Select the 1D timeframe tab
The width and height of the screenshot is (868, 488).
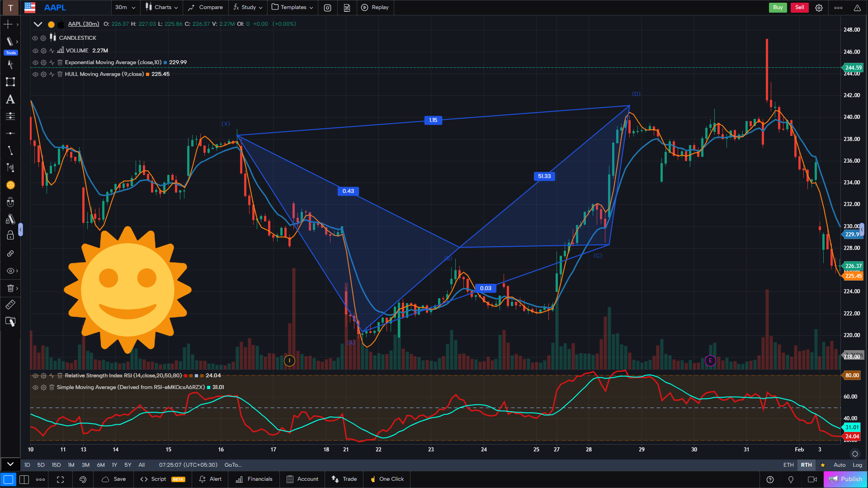[x=27, y=465]
